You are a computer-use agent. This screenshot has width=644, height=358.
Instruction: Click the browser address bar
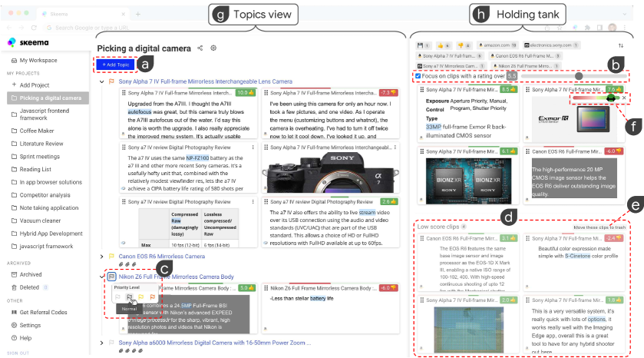pyautogui.click(x=288, y=28)
